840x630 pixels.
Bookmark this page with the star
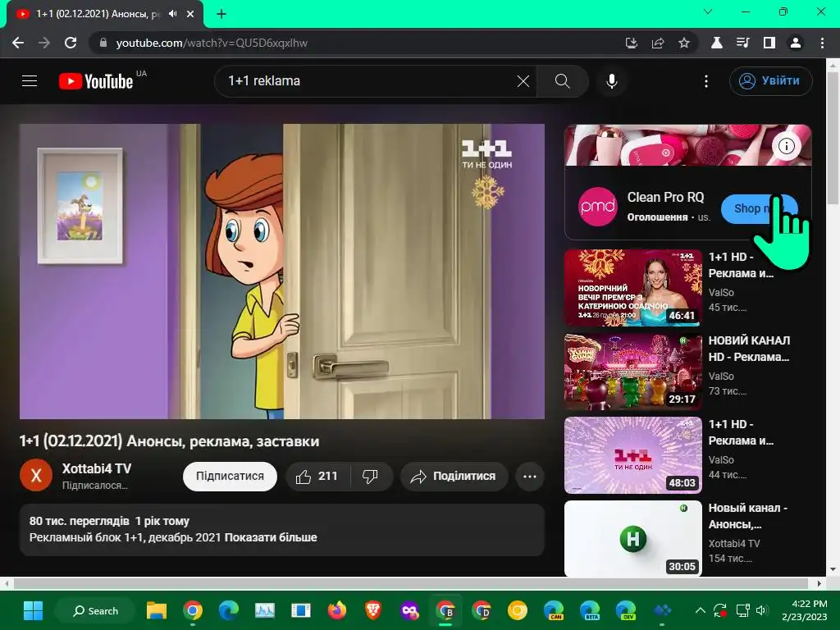point(683,43)
